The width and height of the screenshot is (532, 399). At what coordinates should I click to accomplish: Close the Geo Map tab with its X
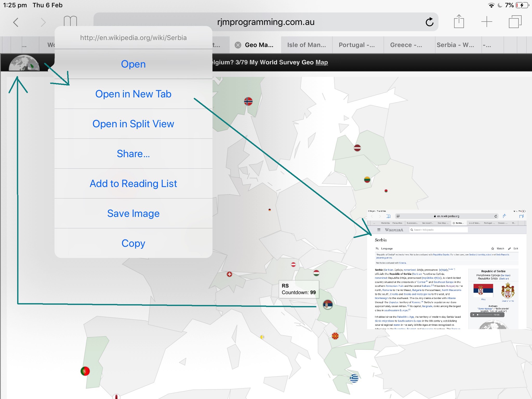(238, 45)
